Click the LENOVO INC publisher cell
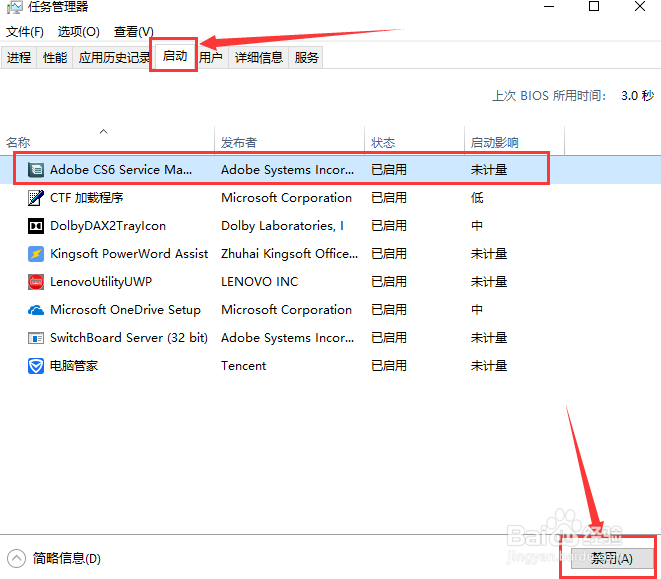This screenshot has height=579, width=661. (x=260, y=282)
